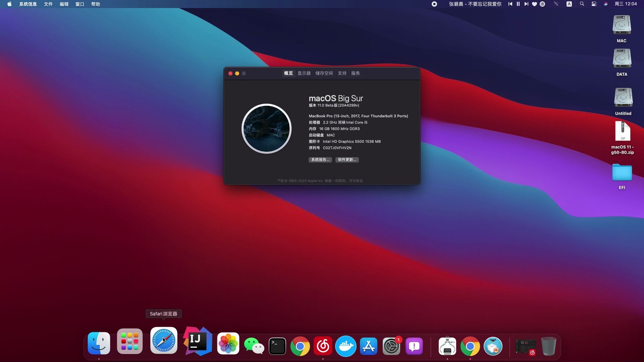Open the Apple menu
Viewport: 644px width, 362px height.
[x=9, y=4]
